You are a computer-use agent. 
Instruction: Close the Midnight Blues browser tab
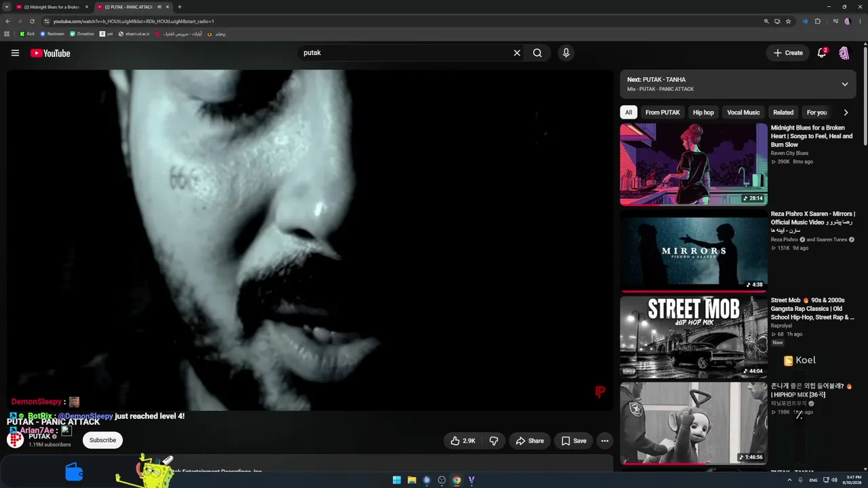(x=87, y=7)
